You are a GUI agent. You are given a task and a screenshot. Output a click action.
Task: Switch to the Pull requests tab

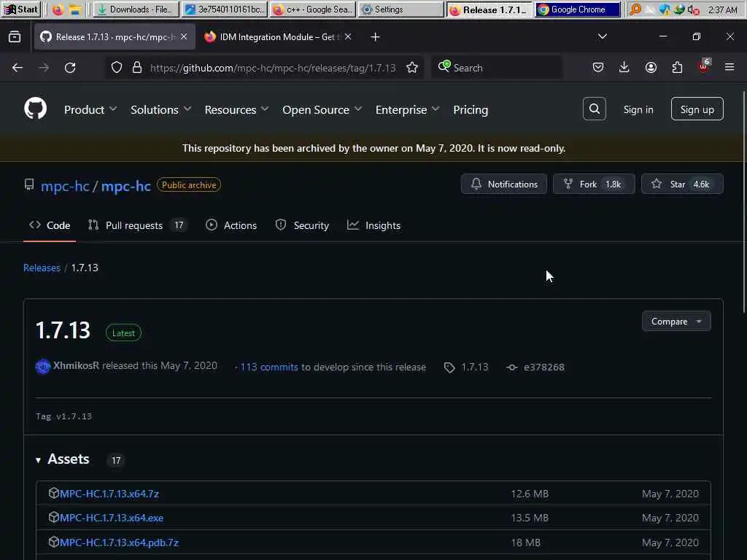138,225
